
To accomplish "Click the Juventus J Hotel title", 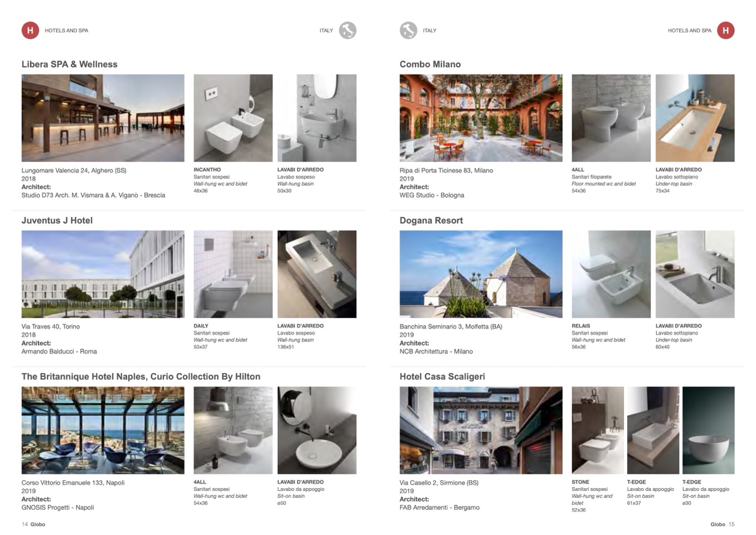I will pos(57,220).
